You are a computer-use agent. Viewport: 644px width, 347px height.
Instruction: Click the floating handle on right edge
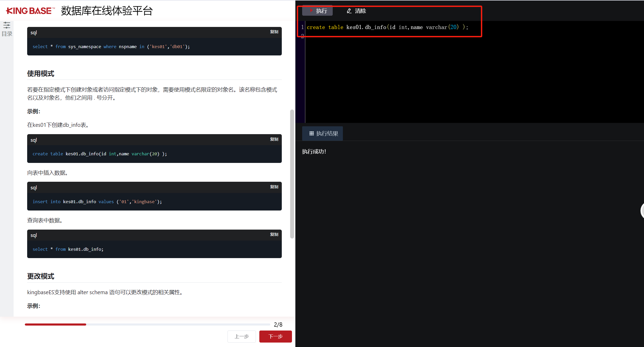(x=642, y=210)
